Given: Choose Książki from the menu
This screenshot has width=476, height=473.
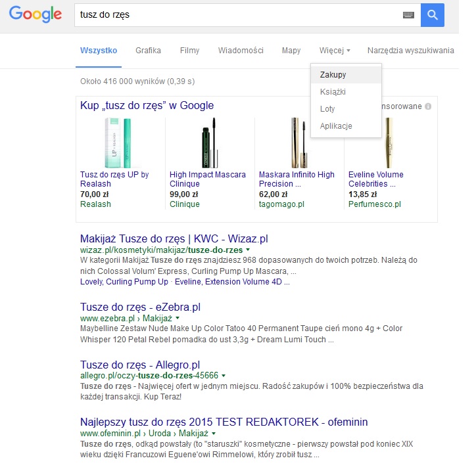Looking at the screenshot, I should coord(346,91).
